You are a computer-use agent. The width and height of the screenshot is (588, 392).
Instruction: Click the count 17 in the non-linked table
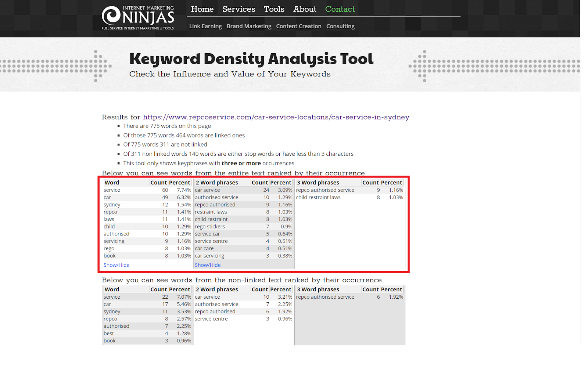click(x=165, y=304)
